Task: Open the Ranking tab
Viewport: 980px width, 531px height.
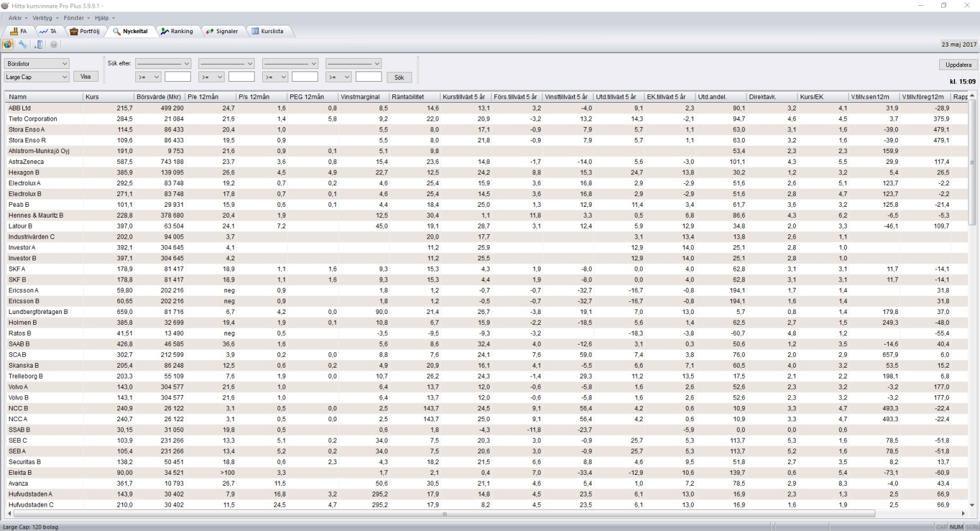Action: coord(177,31)
